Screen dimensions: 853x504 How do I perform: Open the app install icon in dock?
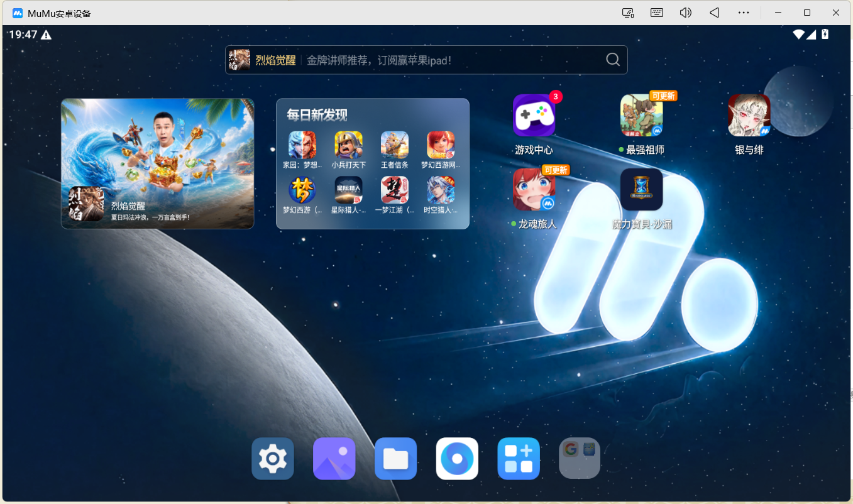pyautogui.click(x=519, y=459)
